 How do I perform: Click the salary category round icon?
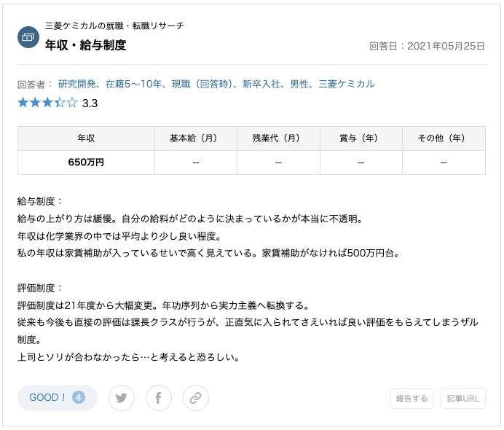pos(28,37)
